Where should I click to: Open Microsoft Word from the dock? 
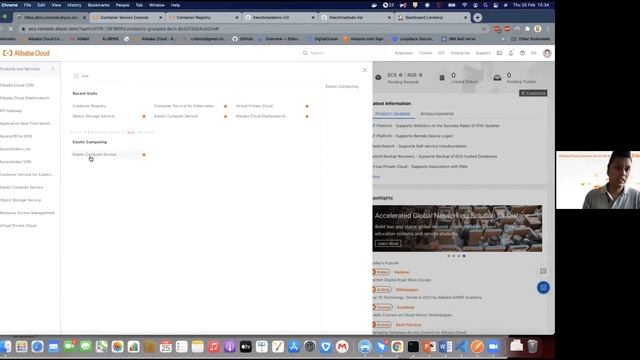(x=445, y=347)
